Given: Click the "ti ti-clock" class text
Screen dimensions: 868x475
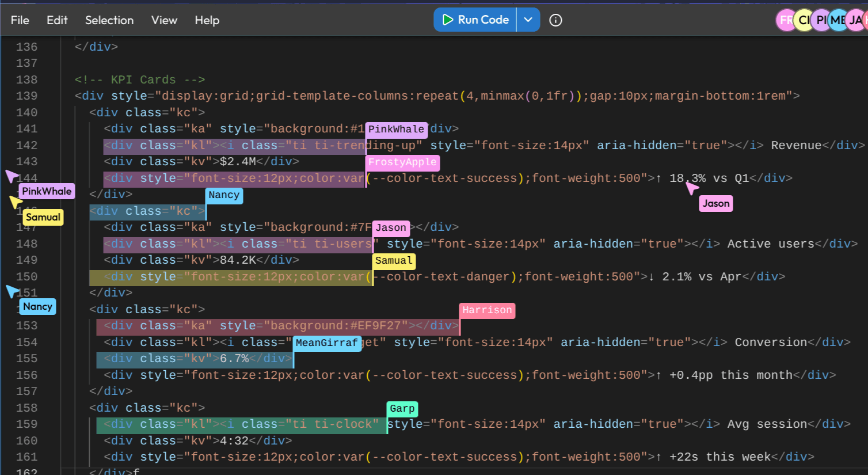Looking at the screenshot, I should [x=332, y=424].
